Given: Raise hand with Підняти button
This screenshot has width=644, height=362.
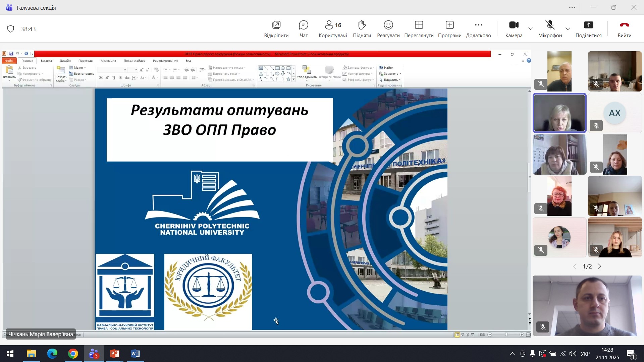Looking at the screenshot, I should (362, 29).
